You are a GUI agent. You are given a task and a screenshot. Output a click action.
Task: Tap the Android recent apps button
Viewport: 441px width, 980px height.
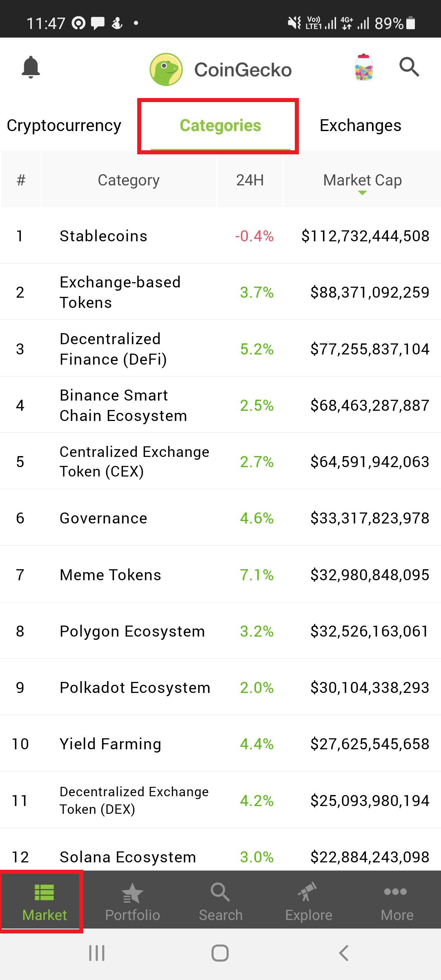point(97,953)
